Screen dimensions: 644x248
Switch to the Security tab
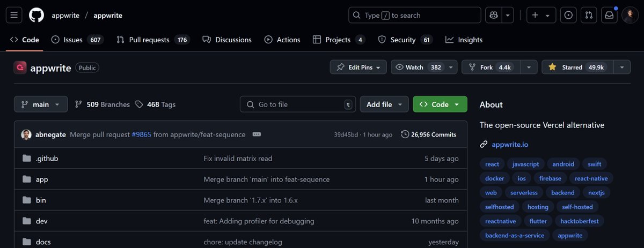(406, 40)
